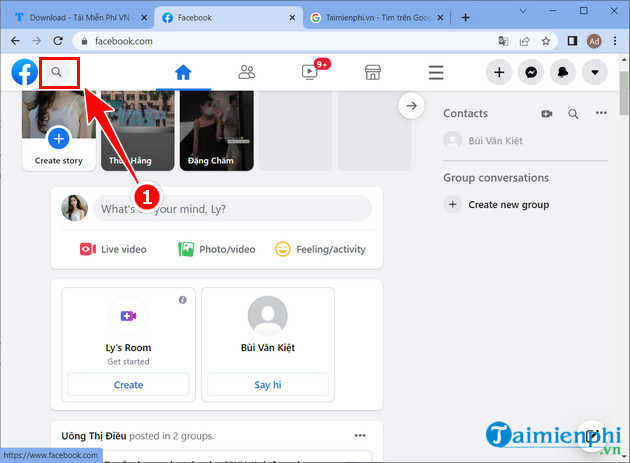
Task: Open Messenger from the top bar
Action: pos(531,72)
